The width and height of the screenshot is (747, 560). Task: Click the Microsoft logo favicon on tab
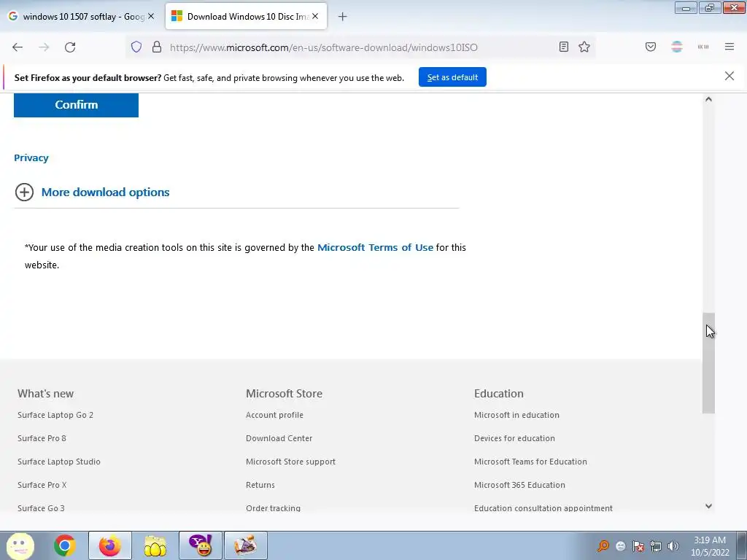pos(177,16)
